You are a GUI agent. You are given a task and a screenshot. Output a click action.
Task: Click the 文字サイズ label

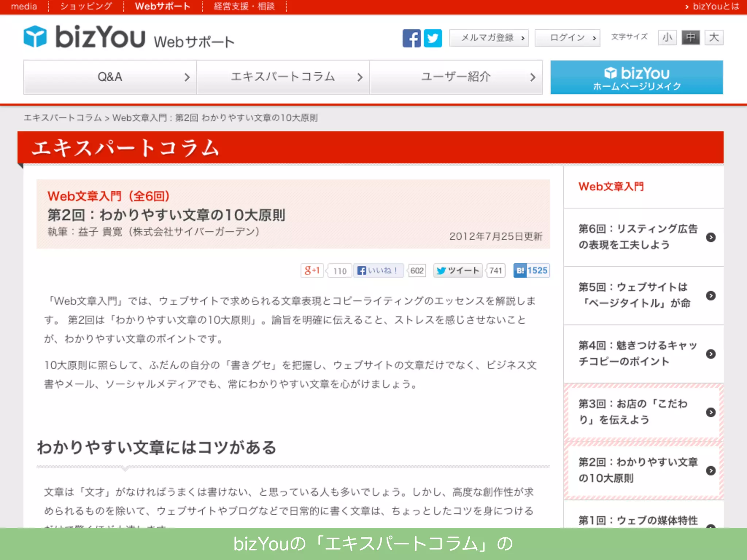pos(630,37)
